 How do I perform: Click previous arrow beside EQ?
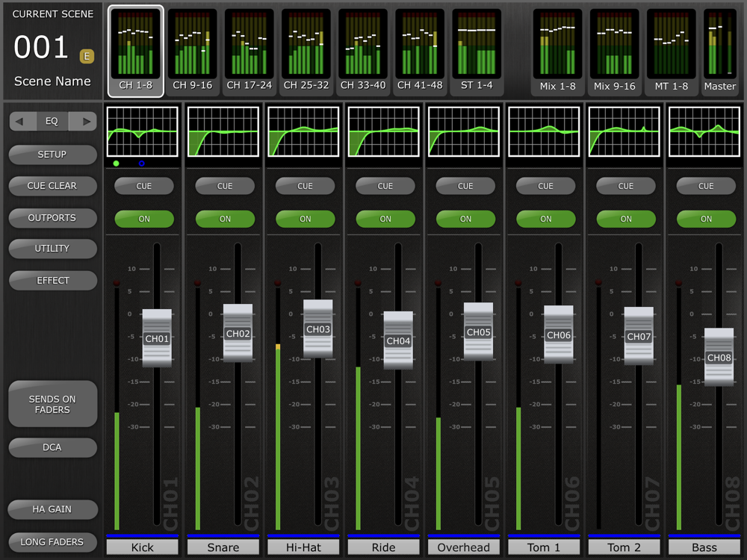tap(22, 122)
